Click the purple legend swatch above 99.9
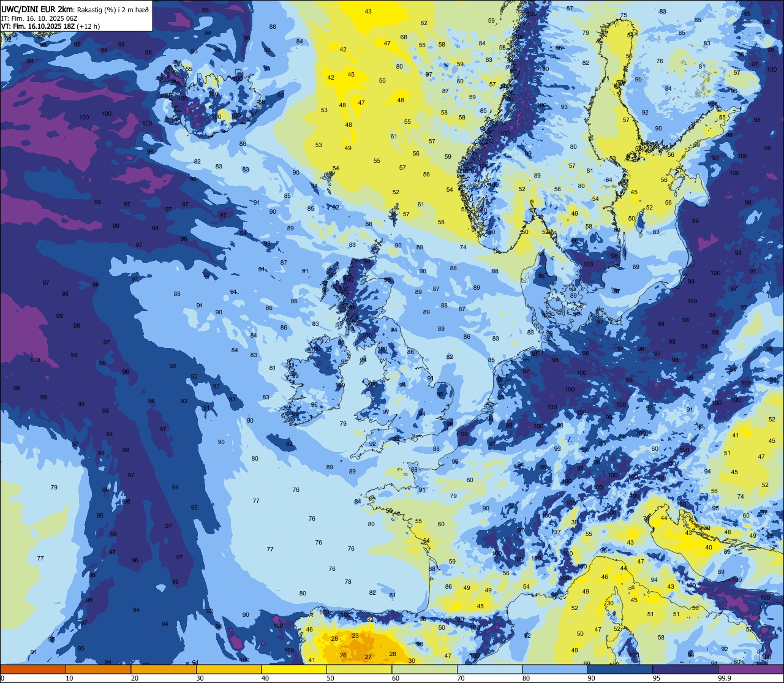Viewport: 784px width, 683px height. [x=750, y=669]
